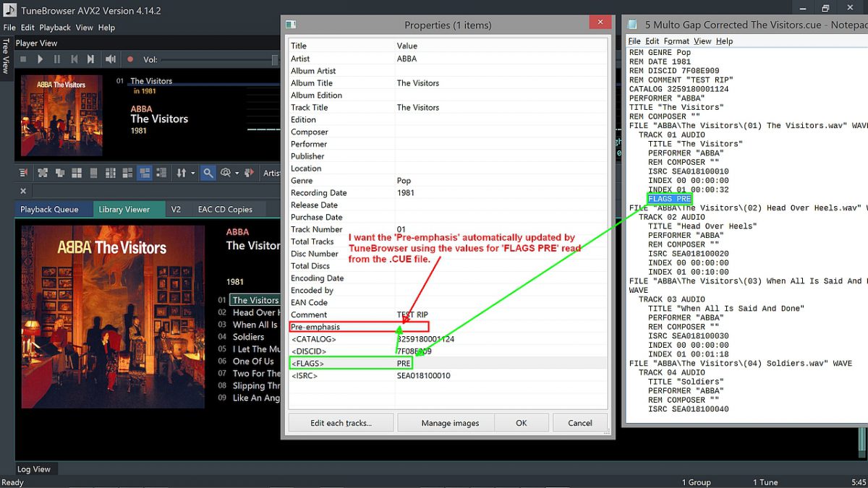Click the Genre value 'Pop'
The image size is (868, 488).
coord(404,181)
